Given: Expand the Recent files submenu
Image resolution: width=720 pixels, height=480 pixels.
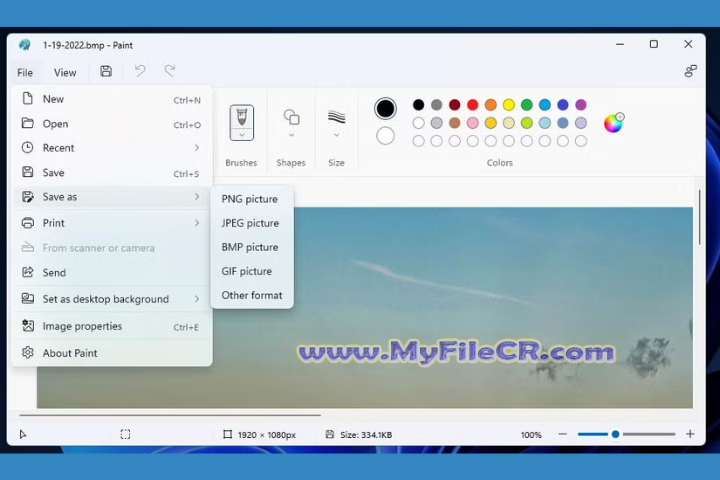Looking at the screenshot, I should pyautogui.click(x=113, y=148).
